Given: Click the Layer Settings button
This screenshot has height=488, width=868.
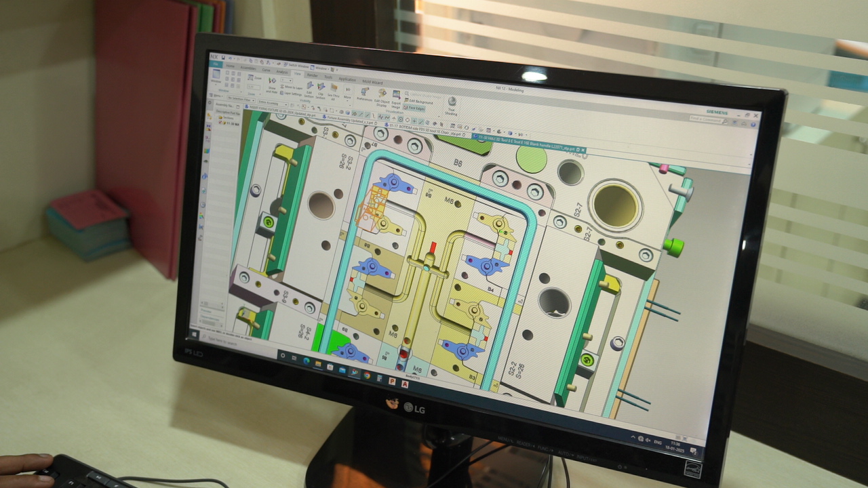Looking at the screenshot, I should [x=292, y=94].
